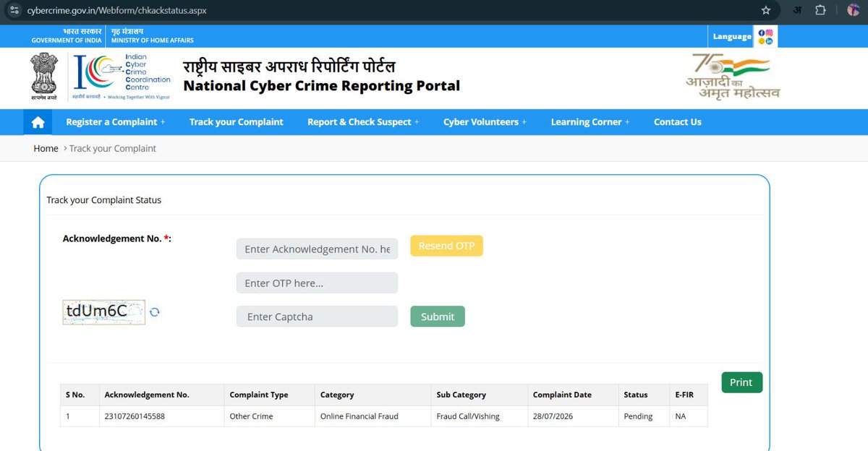Open the Contact Us menu item
Image resolution: width=868 pixels, height=451 pixels.
pyautogui.click(x=678, y=122)
